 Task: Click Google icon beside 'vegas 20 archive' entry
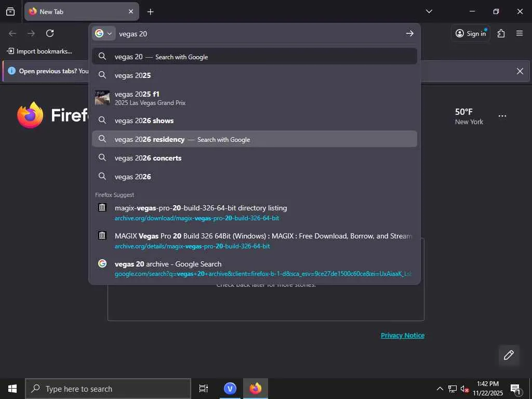coord(102,263)
